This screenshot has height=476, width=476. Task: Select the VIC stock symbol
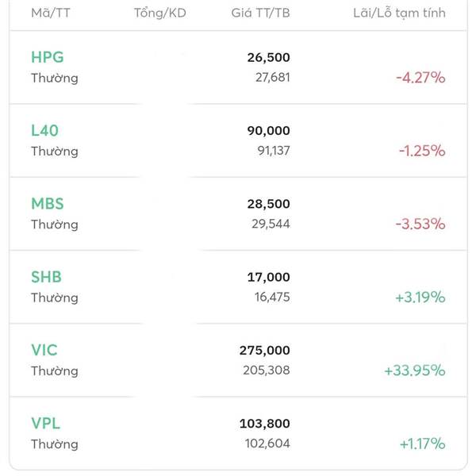[44, 350]
